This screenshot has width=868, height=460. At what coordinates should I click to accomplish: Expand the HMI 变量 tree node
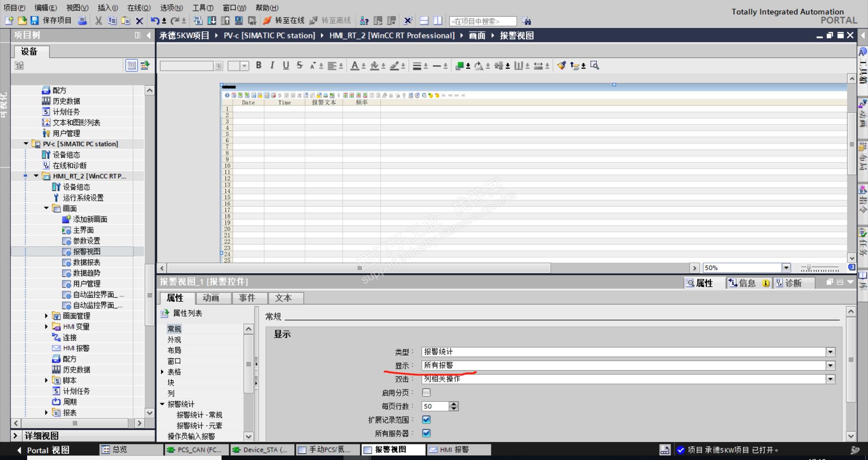pos(46,327)
